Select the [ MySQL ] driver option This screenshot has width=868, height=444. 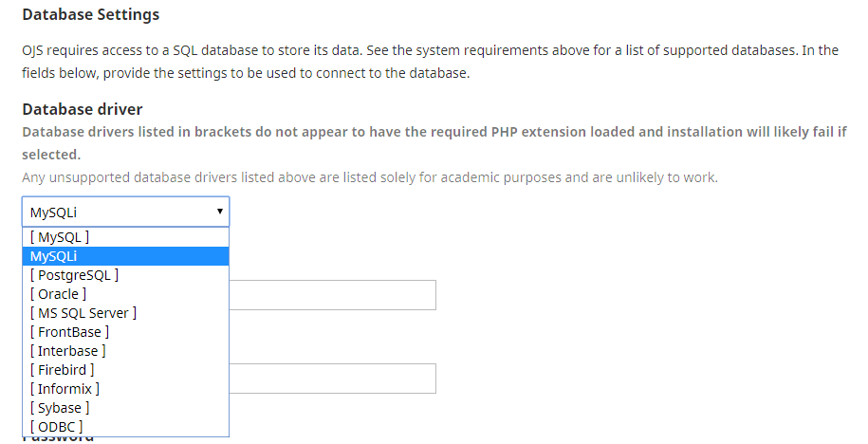point(60,237)
